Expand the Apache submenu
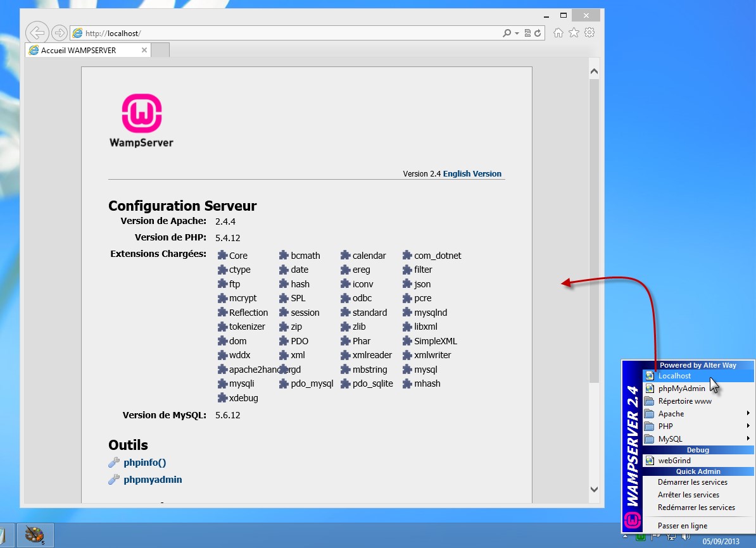 [696, 414]
